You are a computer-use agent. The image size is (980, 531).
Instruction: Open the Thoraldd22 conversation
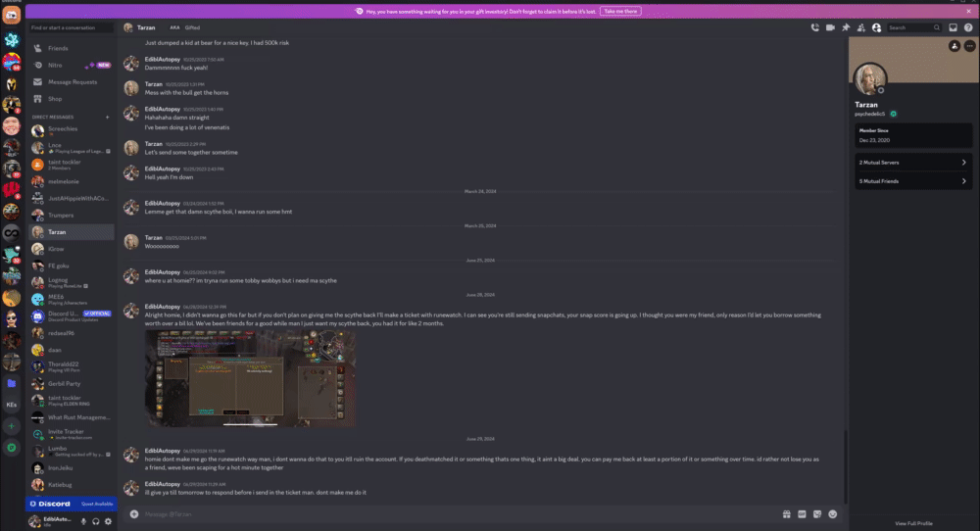pos(71,366)
